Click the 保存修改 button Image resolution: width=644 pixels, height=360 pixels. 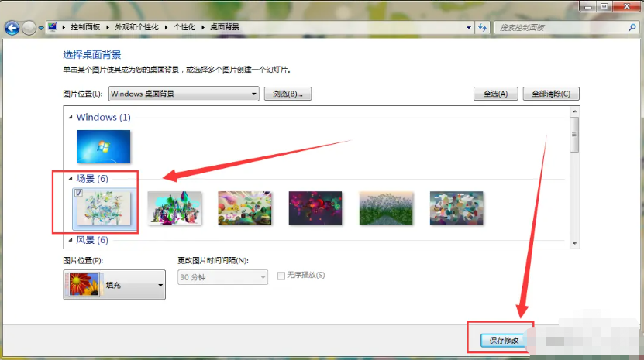(504, 341)
